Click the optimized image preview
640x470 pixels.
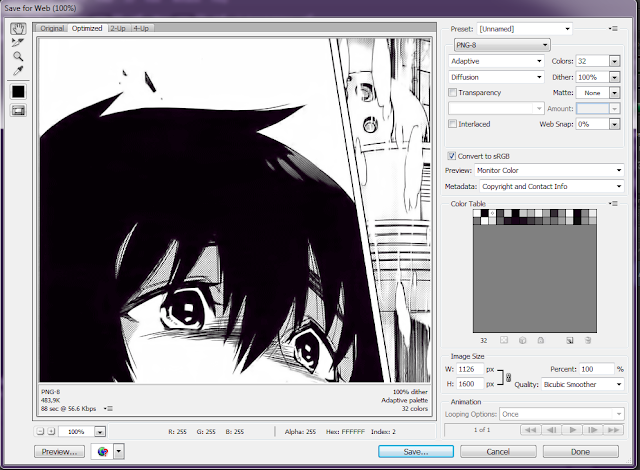click(x=235, y=211)
